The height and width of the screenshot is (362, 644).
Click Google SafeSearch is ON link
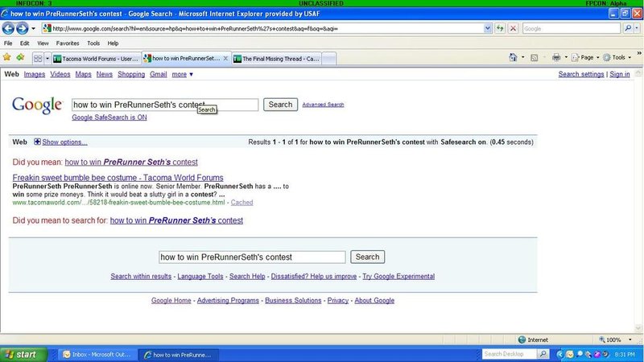click(x=109, y=117)
